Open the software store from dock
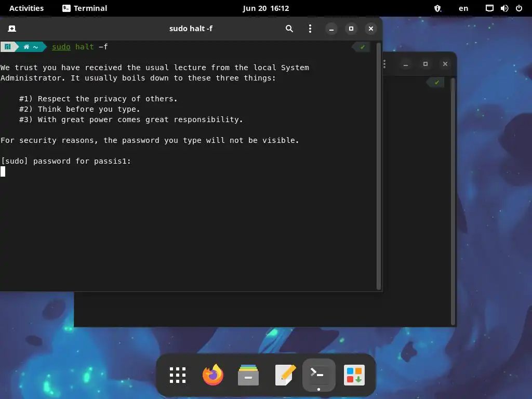The width and height of the screenshot is (532, 399). click(x=354, y=375)
